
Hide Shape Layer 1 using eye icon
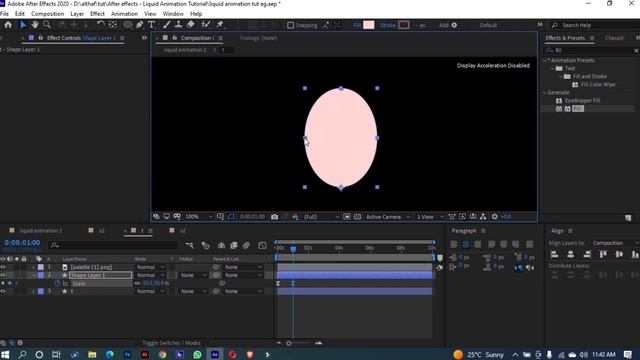(x=3, y=275)
